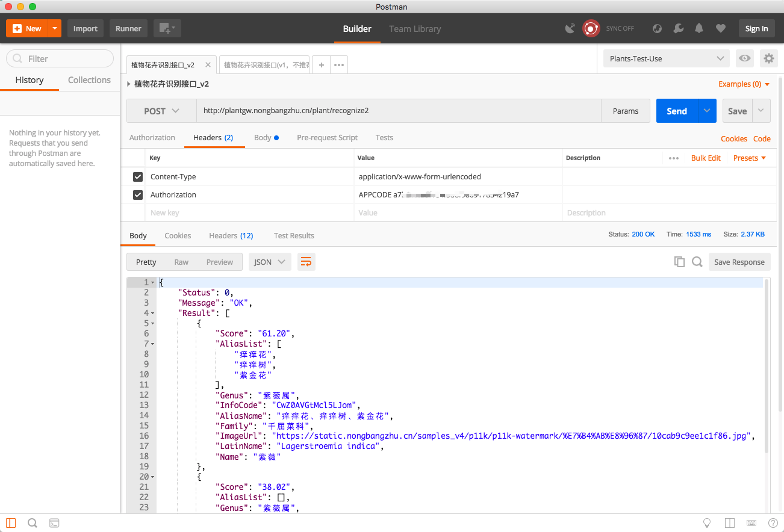Open new window icon in toolbar
Screen dimensions: 784x532
point(167,28)
